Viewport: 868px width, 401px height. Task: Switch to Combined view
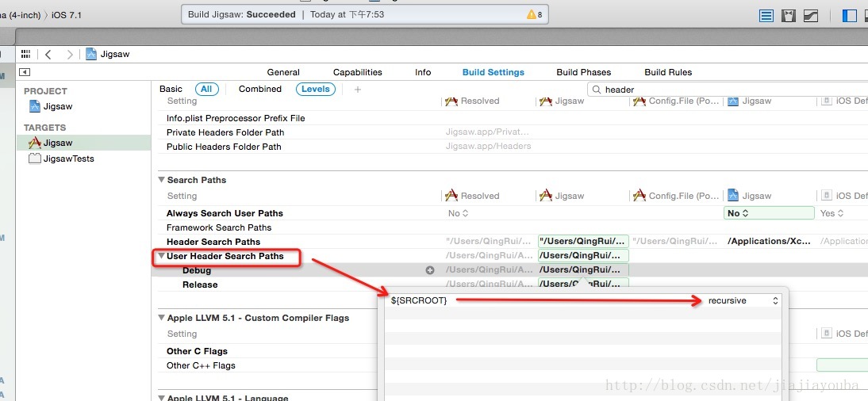pyautogui.click(x=259, y=89)
